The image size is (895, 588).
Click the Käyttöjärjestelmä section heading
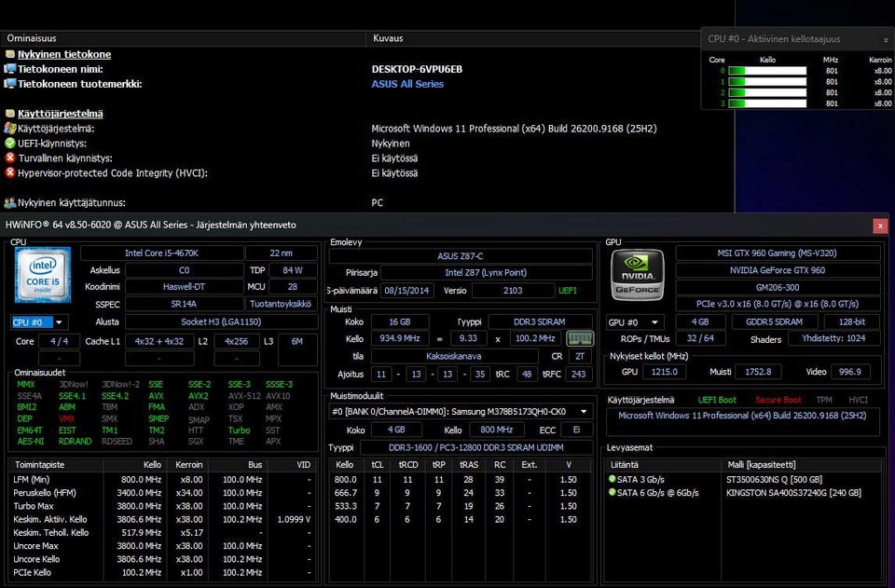tap(61, 114)
